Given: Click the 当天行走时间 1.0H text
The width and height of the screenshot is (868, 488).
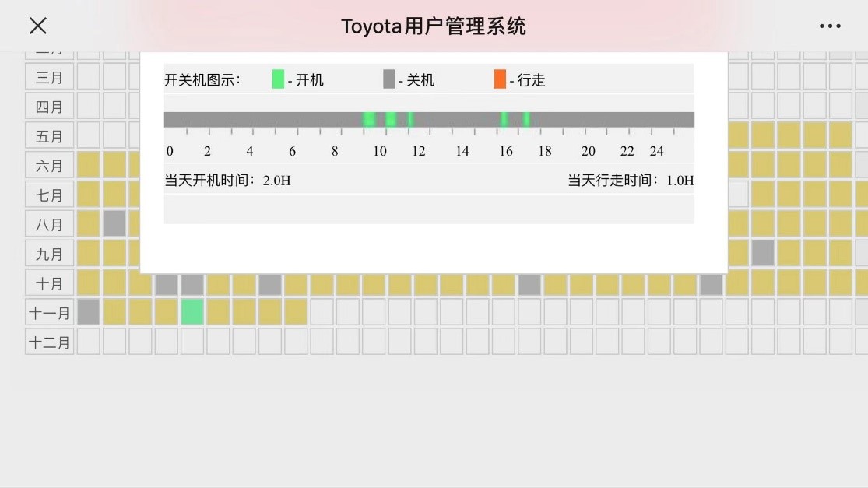Looking at the screenshot, I should tap(630, 181).
